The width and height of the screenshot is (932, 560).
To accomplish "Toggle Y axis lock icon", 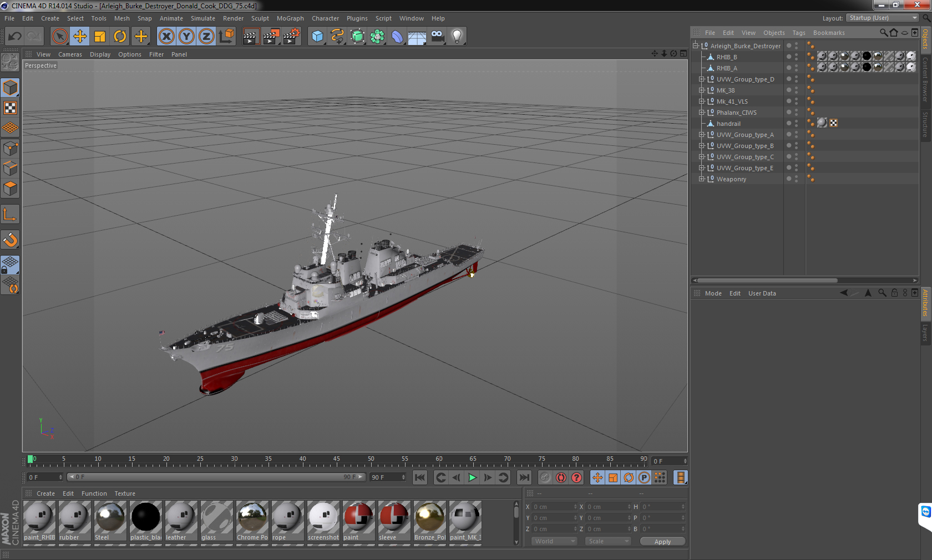I will (186, 37).
